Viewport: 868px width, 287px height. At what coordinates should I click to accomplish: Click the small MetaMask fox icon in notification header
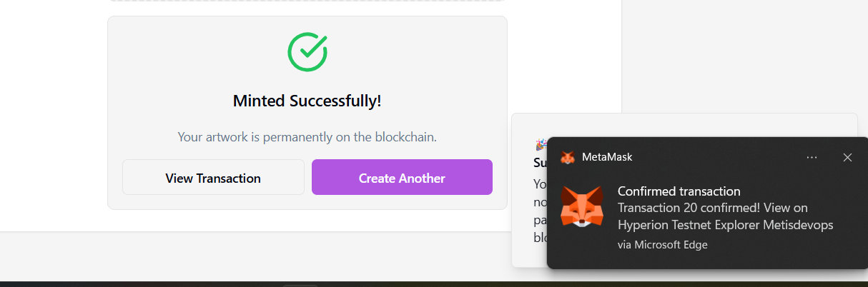[568, 157]
